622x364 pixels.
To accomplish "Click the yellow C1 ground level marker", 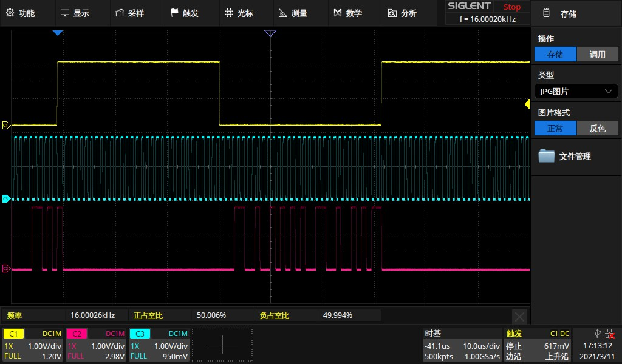I will tap(6, 126).
